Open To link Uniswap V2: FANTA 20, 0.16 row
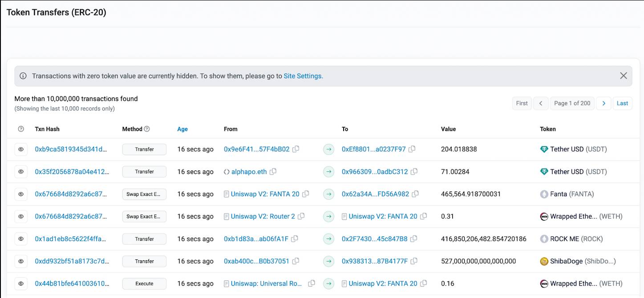Viewport: 644px width, 298px height. click(x=383, y=283)
